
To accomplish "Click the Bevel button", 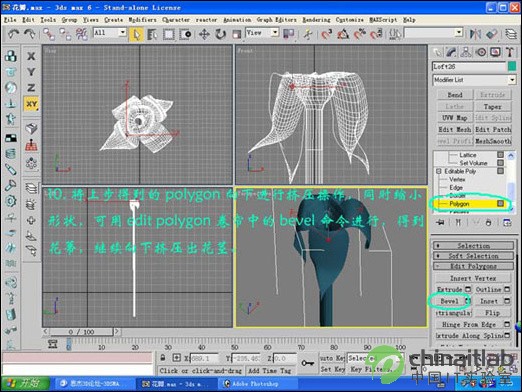I will point(449,301).
